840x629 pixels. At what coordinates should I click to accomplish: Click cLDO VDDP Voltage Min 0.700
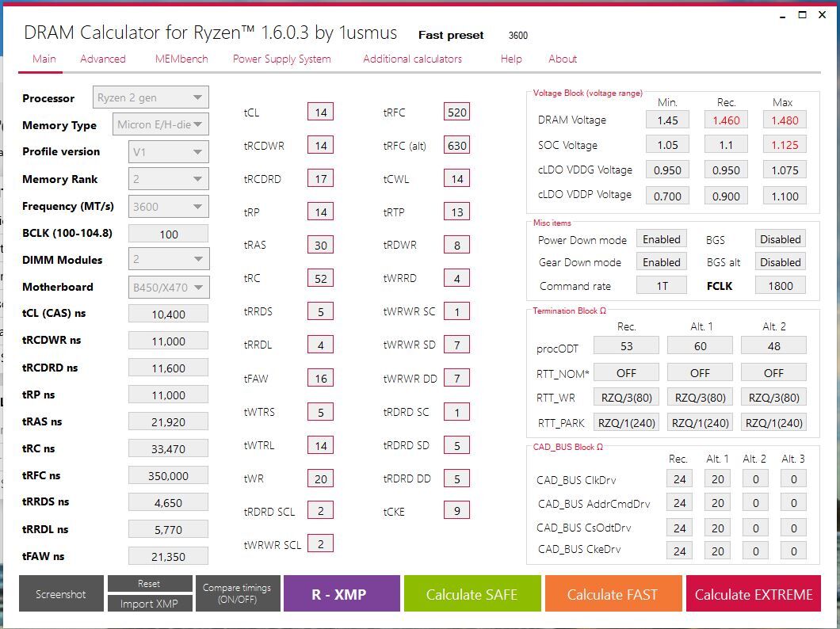coord(667,196)
